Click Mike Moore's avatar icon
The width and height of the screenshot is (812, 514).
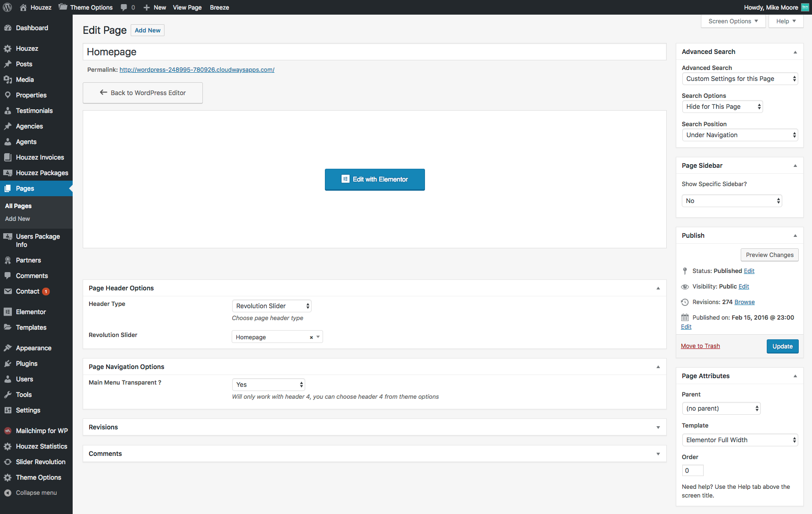pyautogui.click(x=805, y=7)
